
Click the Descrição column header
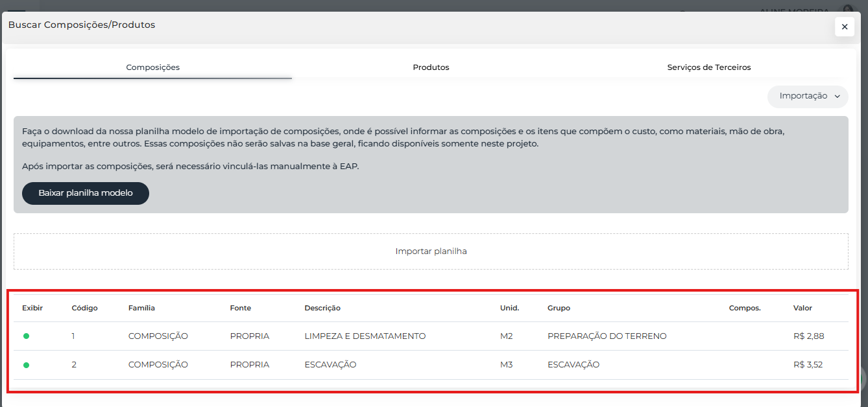pyautogui.click(x=322, y=308)
